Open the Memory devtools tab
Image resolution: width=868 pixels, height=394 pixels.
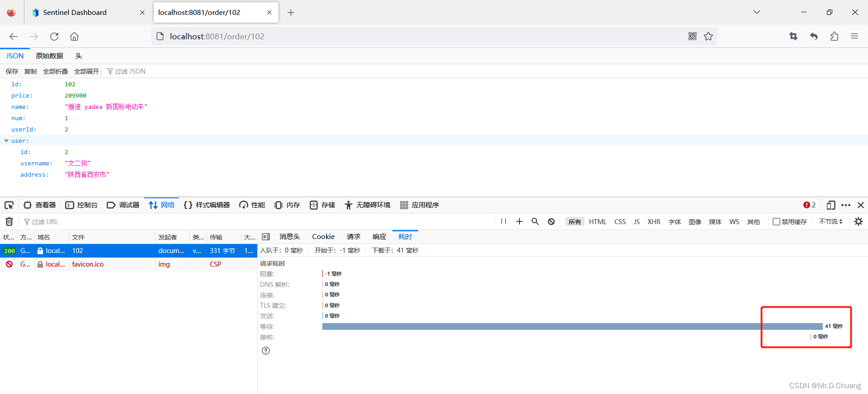pos(287,205)
